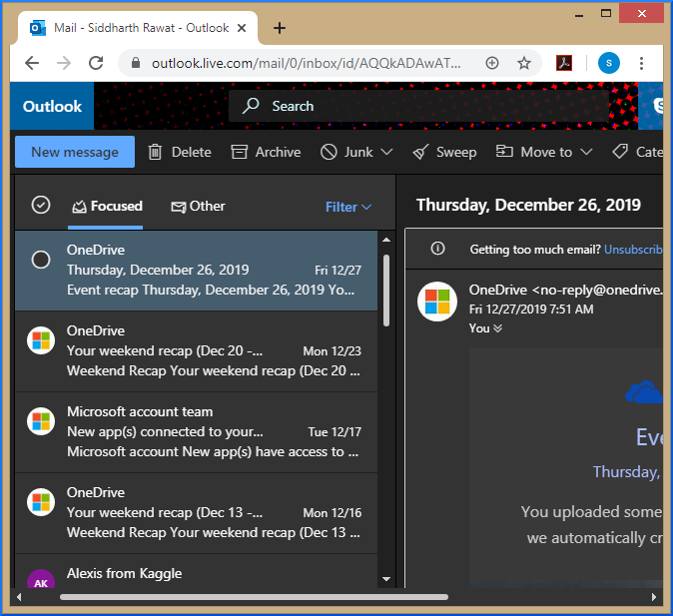The height and width of the screenshot is (616, 673).
Task: Click the Search mail field
Action: (x=418, y=106)
